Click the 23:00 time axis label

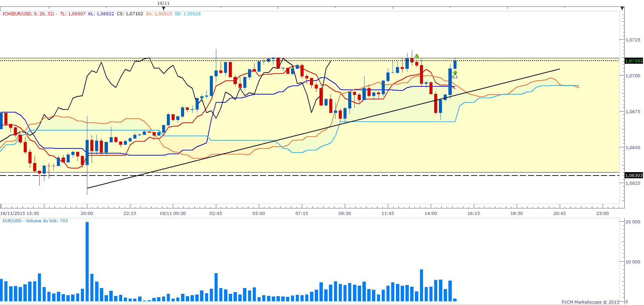[603, 213]
